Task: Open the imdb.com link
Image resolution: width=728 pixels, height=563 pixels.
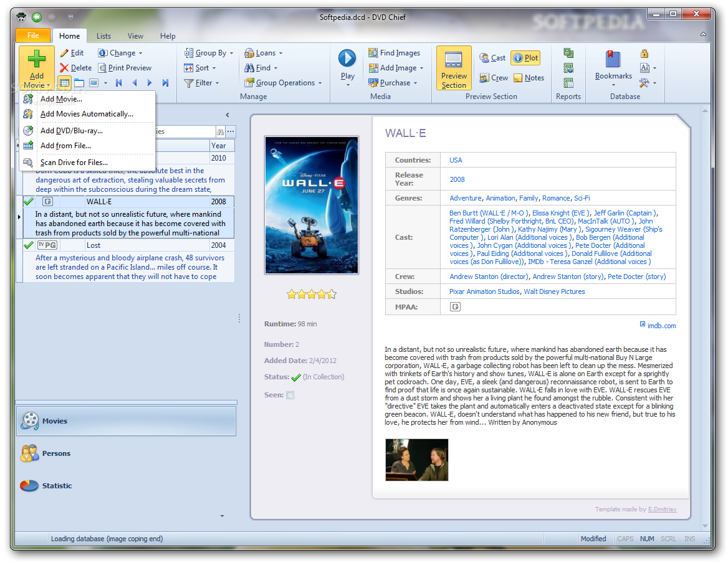Action: click(x=661, y=326)
